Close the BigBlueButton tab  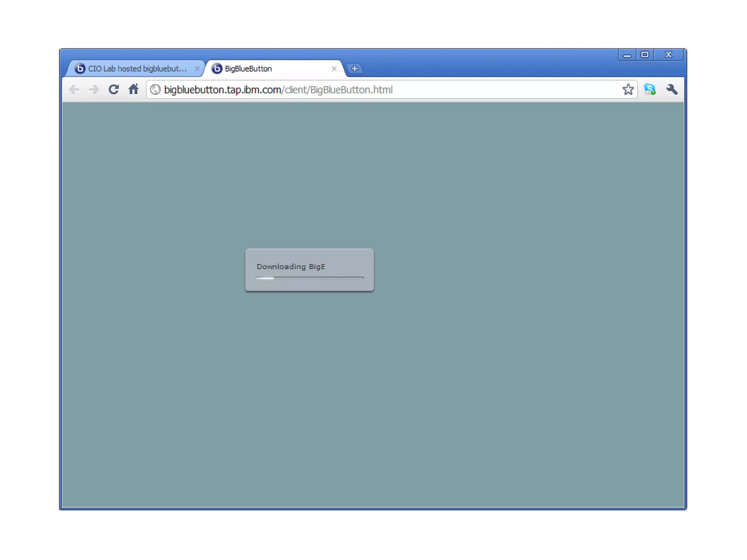coord(334,69)
